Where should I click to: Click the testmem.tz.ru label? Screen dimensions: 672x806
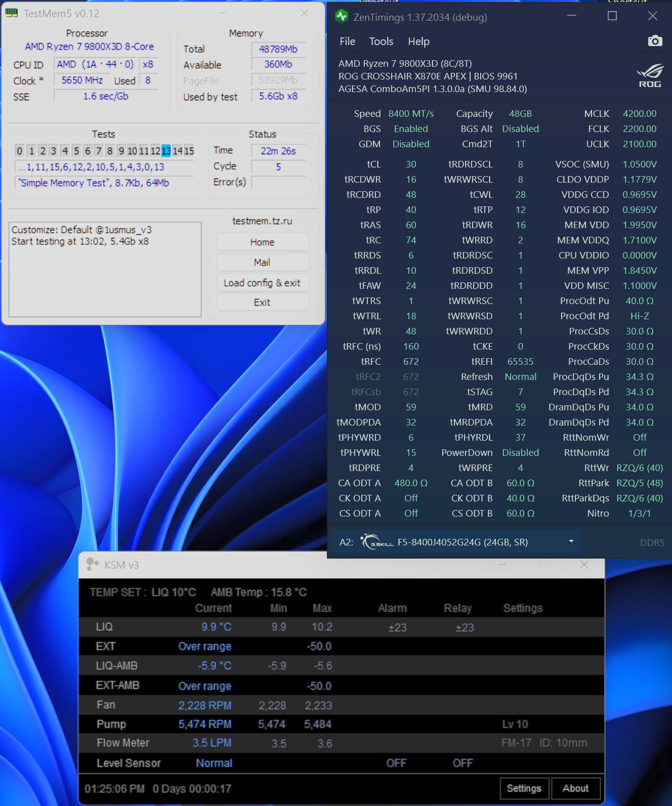click(262, 221)
